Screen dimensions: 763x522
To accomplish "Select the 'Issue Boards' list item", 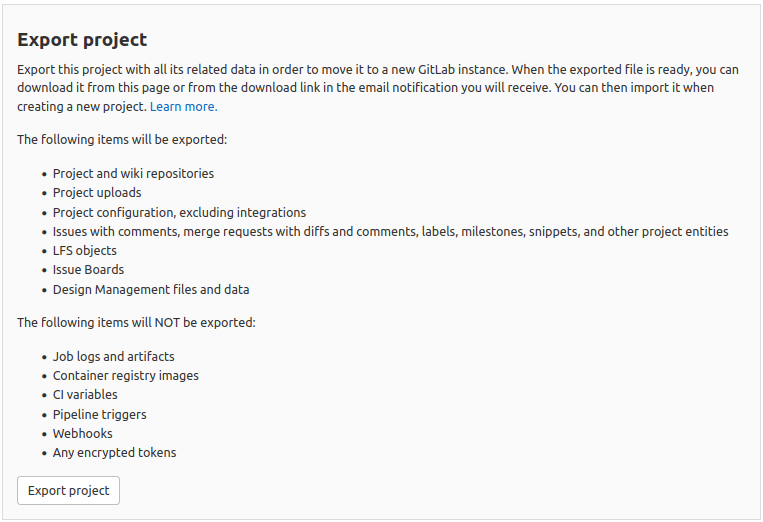I will click(x=88, y=270).
